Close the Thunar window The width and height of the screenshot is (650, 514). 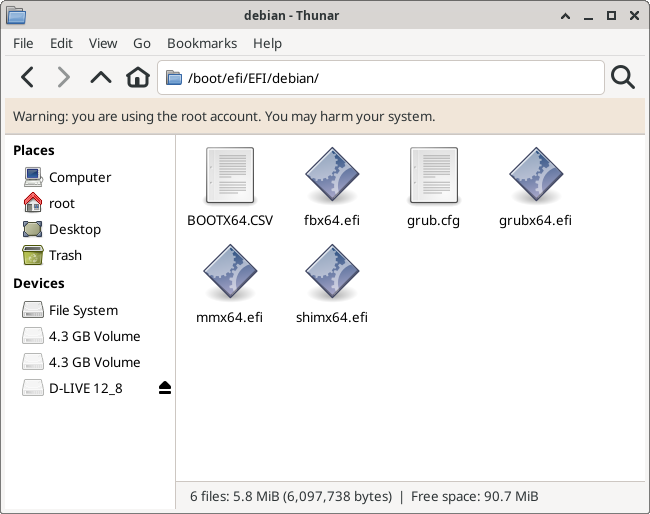pyautogui.click(x=634, y=16)
